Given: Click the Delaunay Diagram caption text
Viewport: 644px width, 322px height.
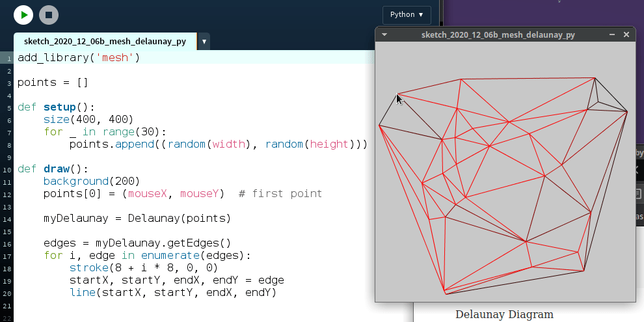Looking at the screenshot, I should [x=504, y=315].
